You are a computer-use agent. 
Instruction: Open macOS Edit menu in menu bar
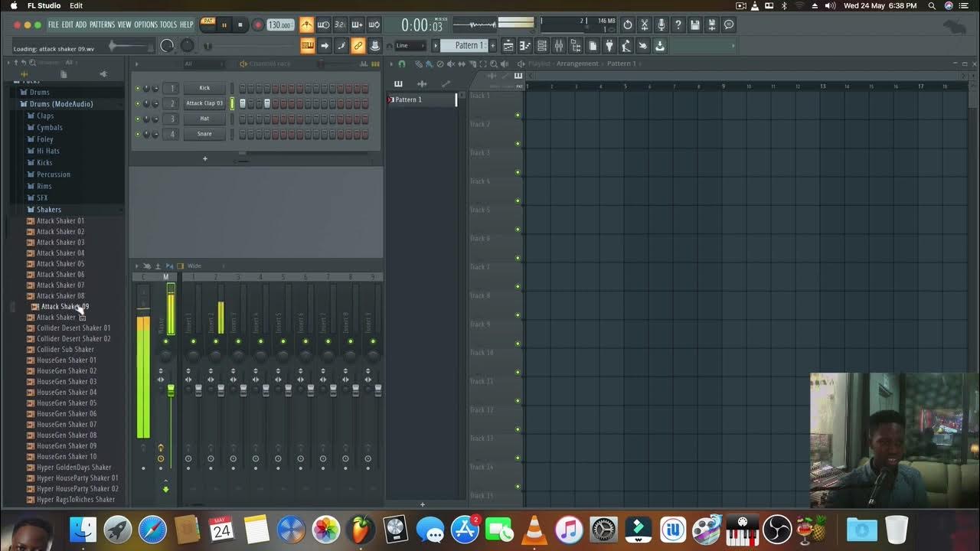(76, 5)
